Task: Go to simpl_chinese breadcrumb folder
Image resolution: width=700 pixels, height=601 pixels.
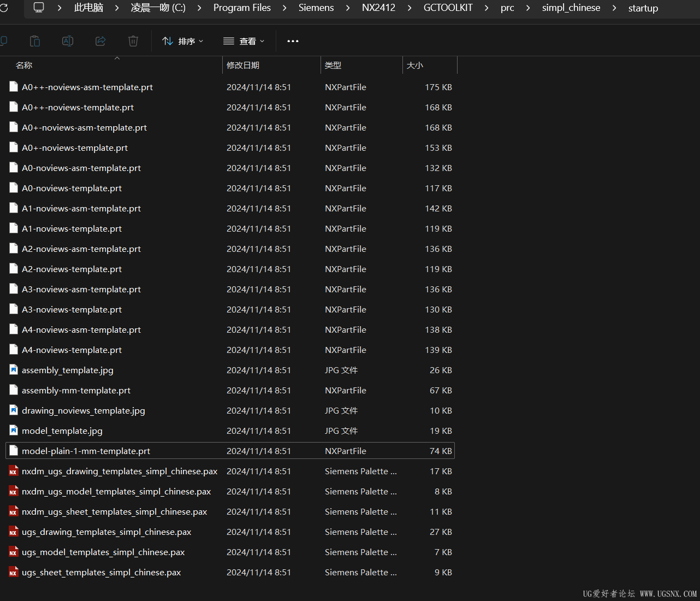Action: click(571, 8)
